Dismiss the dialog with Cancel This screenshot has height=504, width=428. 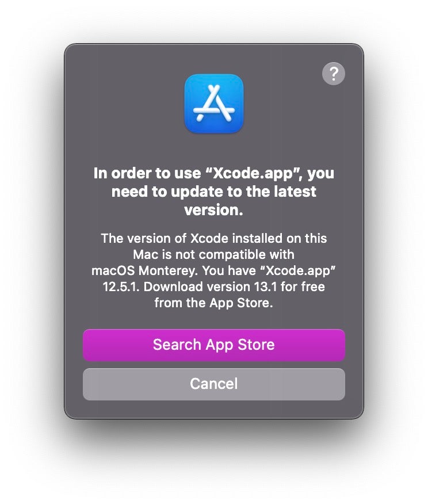click(213, 384)
